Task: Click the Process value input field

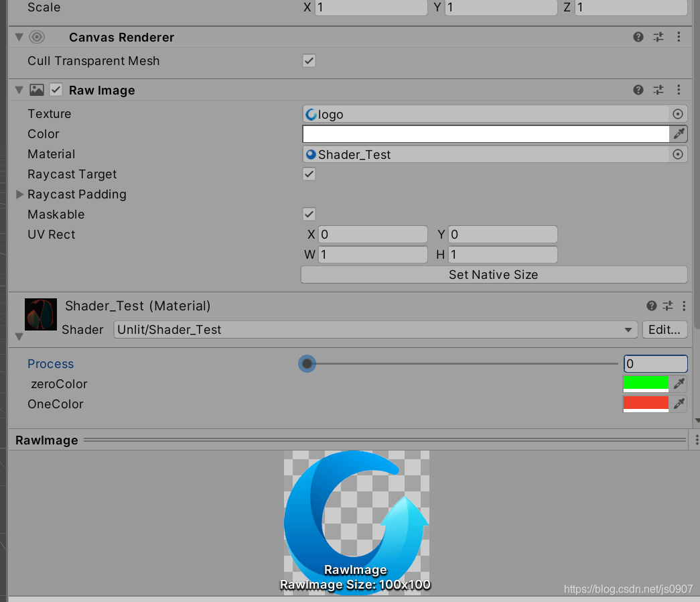Action: coord(655,364)
